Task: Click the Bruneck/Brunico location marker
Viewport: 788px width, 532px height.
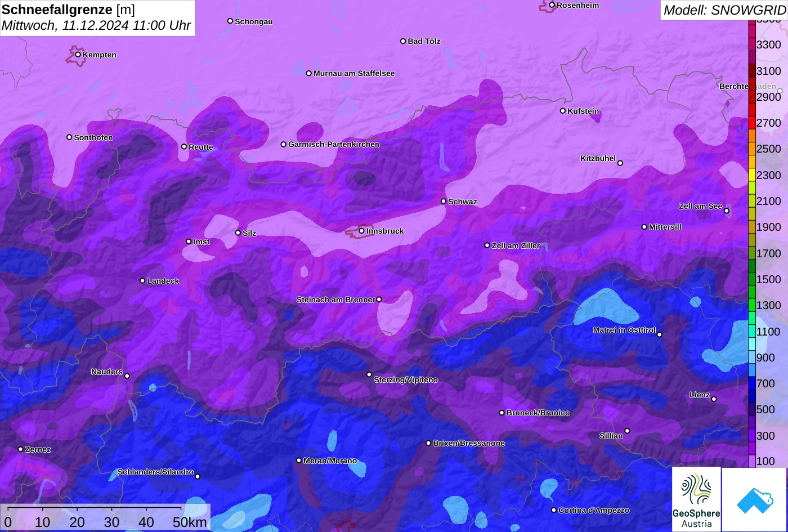Action: (502, 413)
